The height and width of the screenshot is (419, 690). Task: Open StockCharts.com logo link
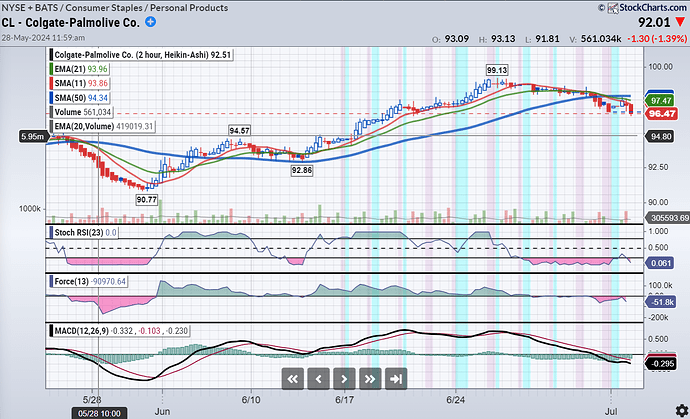pos(647,7)
